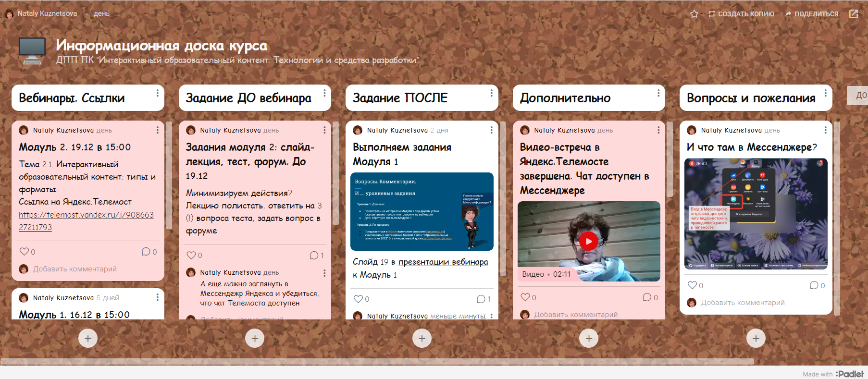Click author avatar on Задания модуля 2 post
868x379 pixels.
(x=191, y=130)
